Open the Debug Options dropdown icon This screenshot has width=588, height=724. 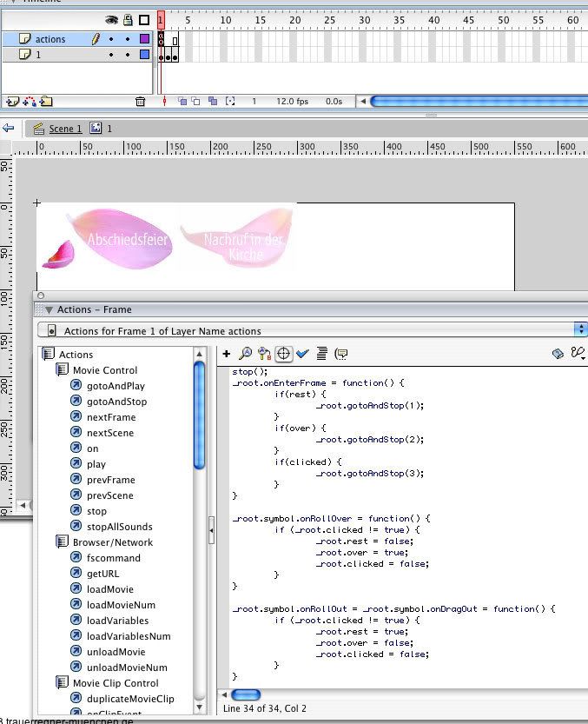[x=577, y=354]
